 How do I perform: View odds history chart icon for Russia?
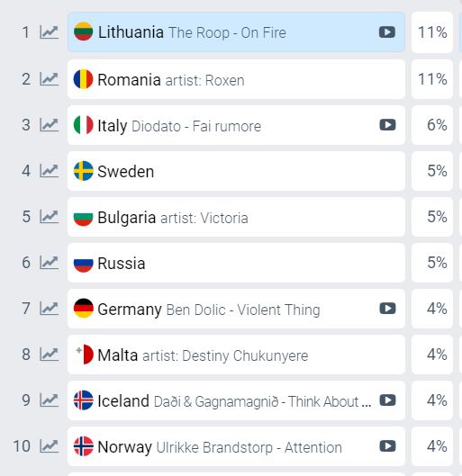(x=49, y=263)
